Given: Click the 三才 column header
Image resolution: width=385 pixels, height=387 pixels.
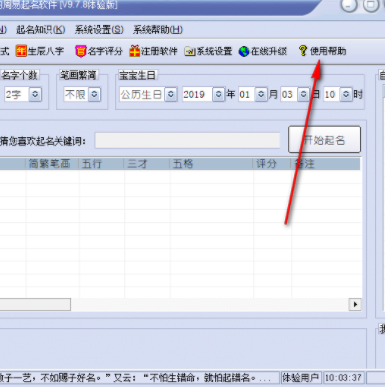Looking at the screenshot, I should pos(147,164).
